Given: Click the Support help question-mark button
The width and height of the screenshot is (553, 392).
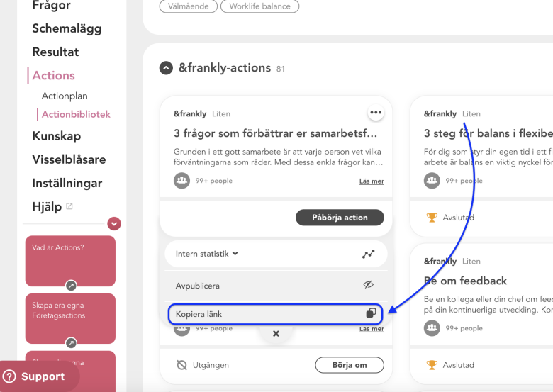Looking at the screenshot, I should [9, 376].
